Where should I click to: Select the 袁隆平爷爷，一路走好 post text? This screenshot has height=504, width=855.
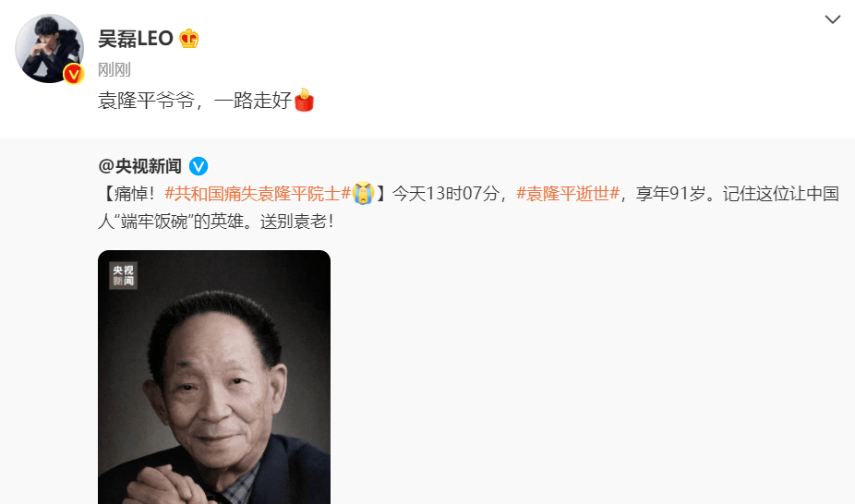pyautogui.click(x=195, y=101)
